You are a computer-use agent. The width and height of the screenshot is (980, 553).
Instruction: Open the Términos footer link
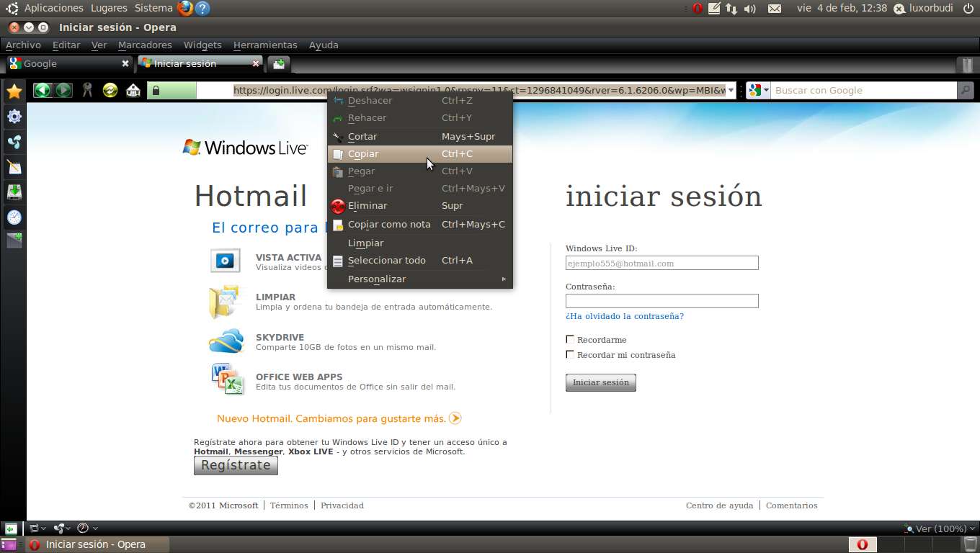[x=289, y=505]
